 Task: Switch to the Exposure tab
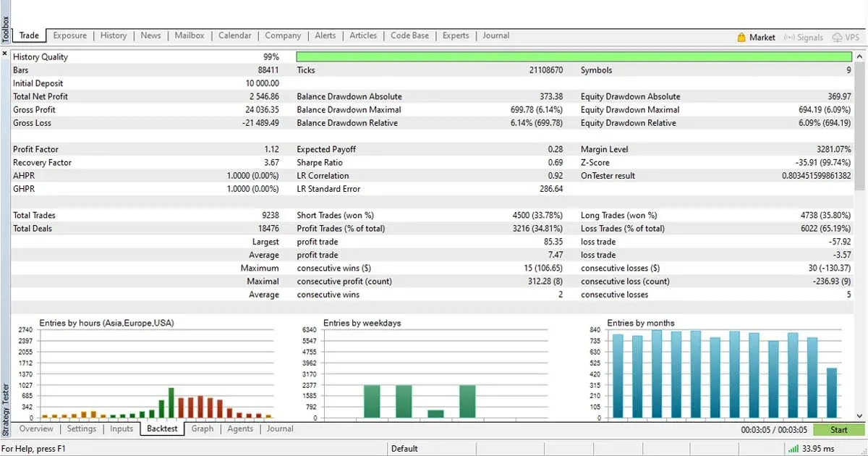click(69, 35)
